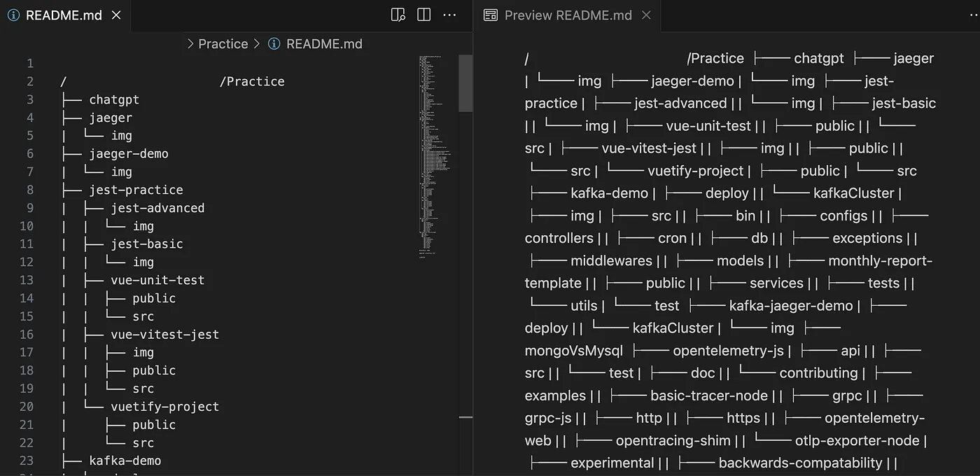Click backwards-compatability in the preview pane
This screenshot has height=476, width=980.
point(801,463)
